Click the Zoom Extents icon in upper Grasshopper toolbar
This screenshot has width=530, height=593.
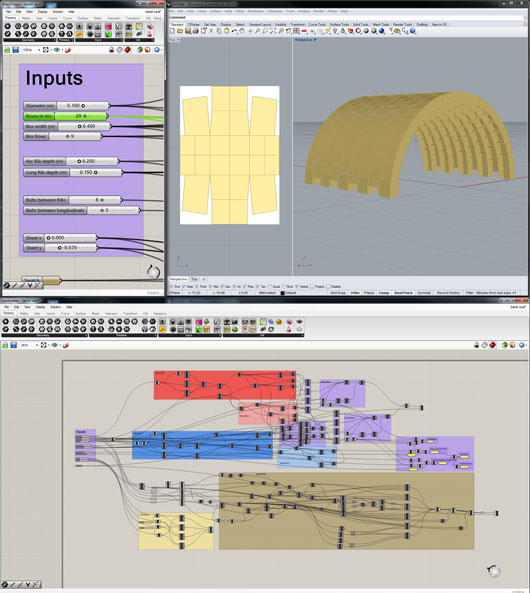click(45, 50)
